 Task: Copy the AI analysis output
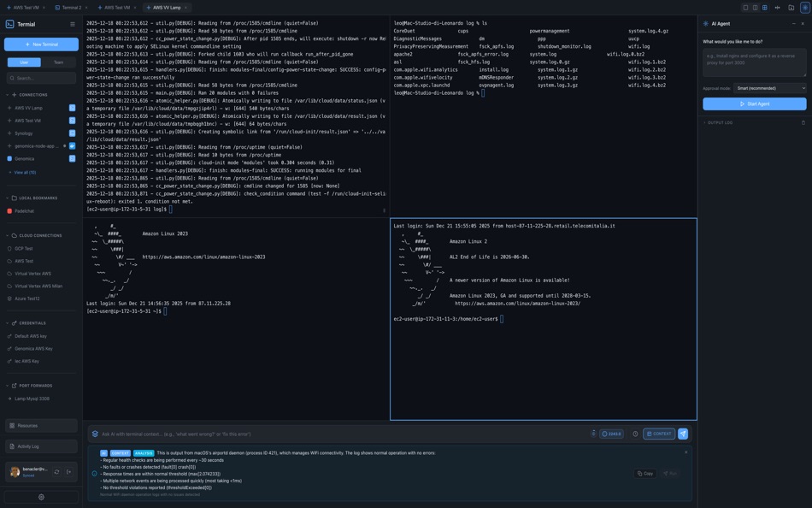point(644,472)
